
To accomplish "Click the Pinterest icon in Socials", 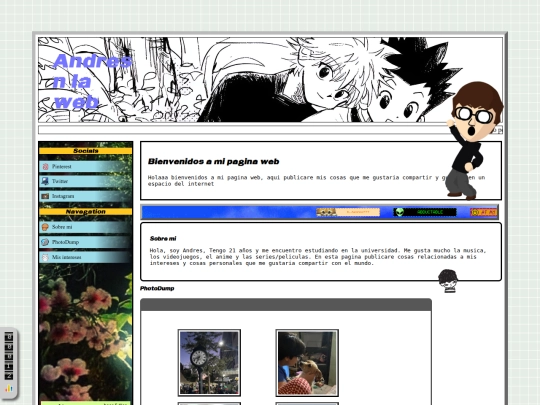I will (x=45, y=167).
